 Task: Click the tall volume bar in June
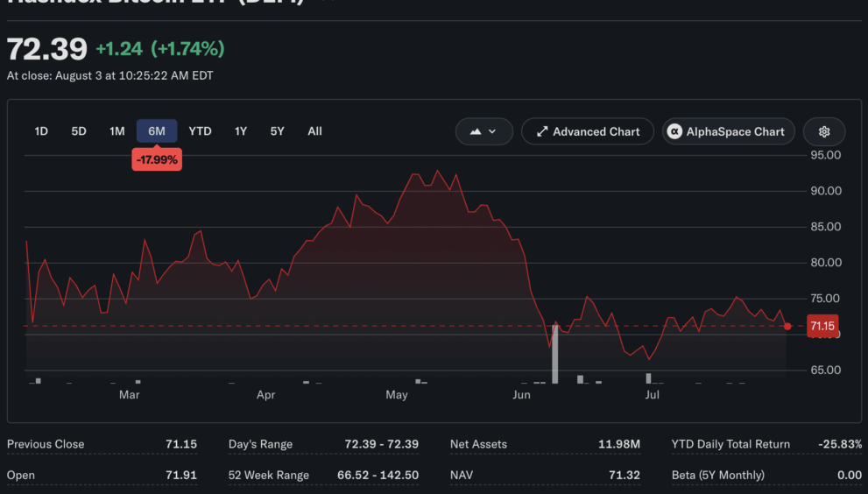[x=554, y=354]
